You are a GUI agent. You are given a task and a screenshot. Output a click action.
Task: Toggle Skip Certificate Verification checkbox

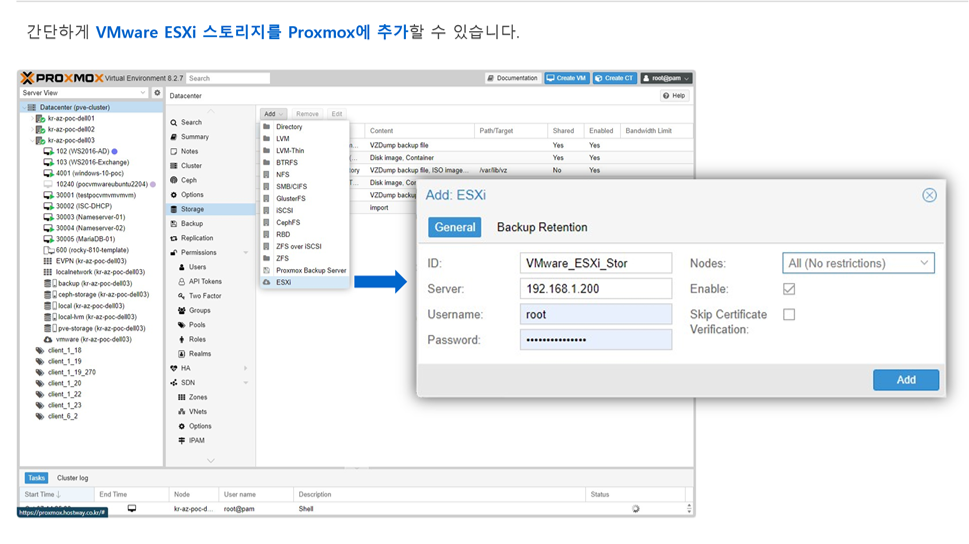pos(789,315)
